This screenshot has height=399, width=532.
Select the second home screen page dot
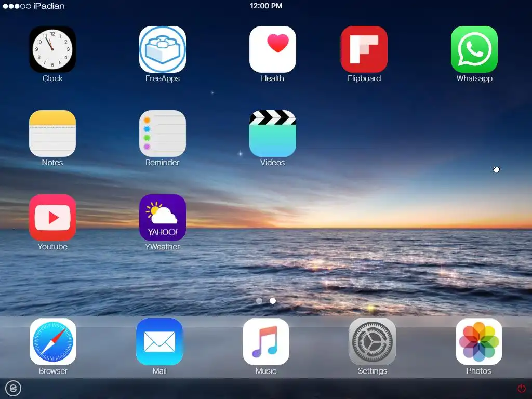(x=272, y=301)
